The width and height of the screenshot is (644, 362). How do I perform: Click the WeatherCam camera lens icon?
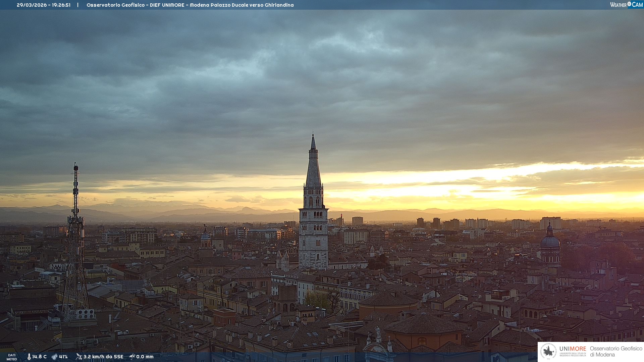(x=629, y=4)
